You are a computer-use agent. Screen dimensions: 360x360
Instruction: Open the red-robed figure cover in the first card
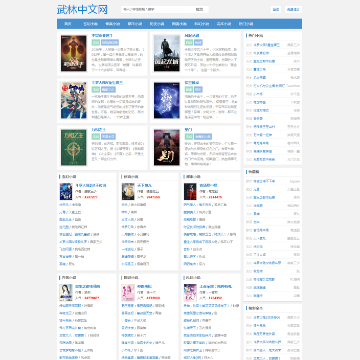74,53
